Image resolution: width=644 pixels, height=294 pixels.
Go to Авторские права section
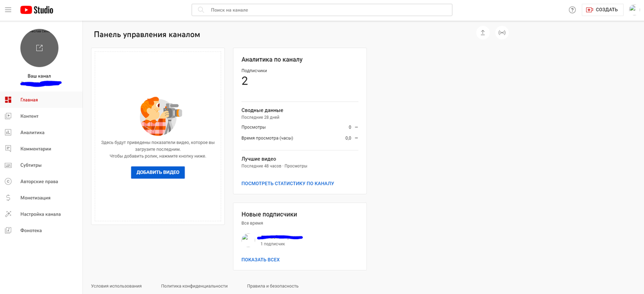(39, 182)
